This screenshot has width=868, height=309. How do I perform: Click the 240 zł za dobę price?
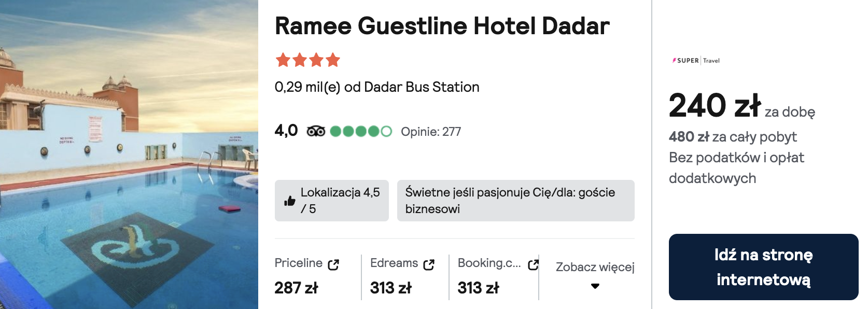click(x=741, y=106)
